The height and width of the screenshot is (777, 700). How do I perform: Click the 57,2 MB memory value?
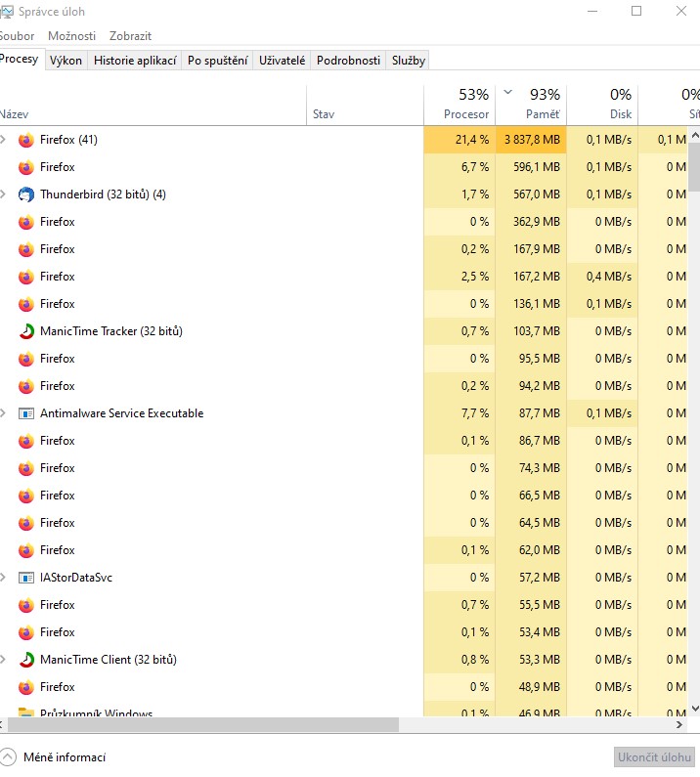coord(540,578)
